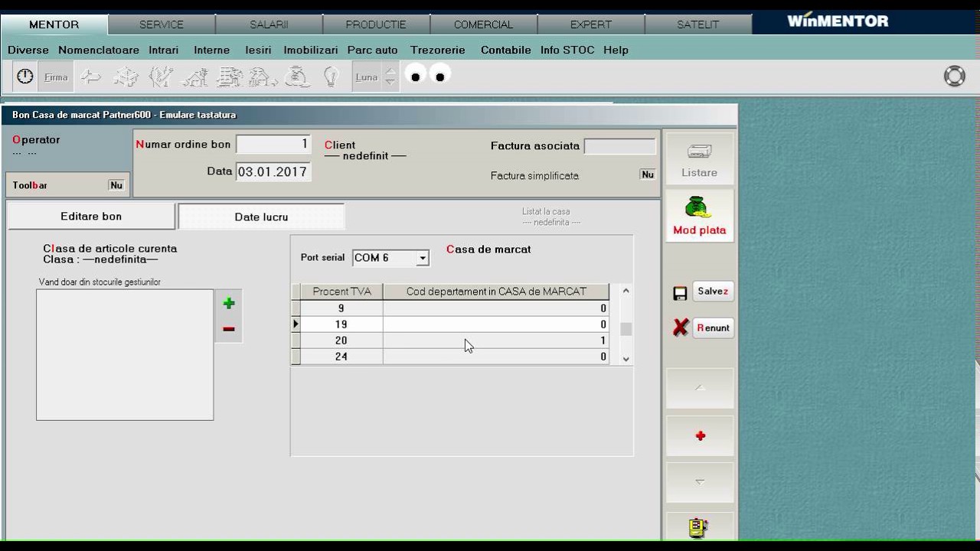This screenshot has width=980, height=551.
Task: Click the Data field 03.01.2017
Action: click(273, 171)
